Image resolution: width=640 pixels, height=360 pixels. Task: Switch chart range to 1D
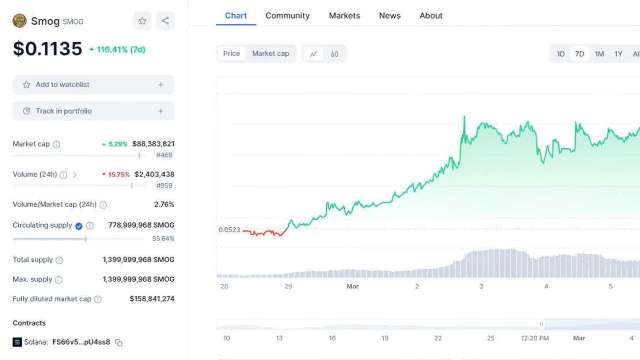click(561, 54)
